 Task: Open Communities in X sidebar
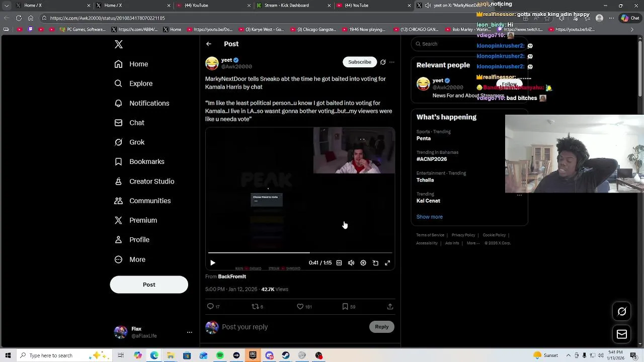coord(142,201)
